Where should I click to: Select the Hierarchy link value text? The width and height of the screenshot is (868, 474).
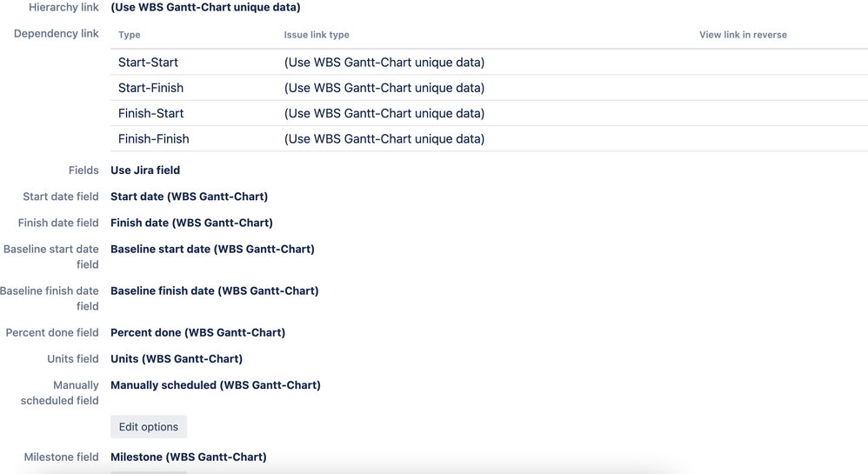click(205, 7)
